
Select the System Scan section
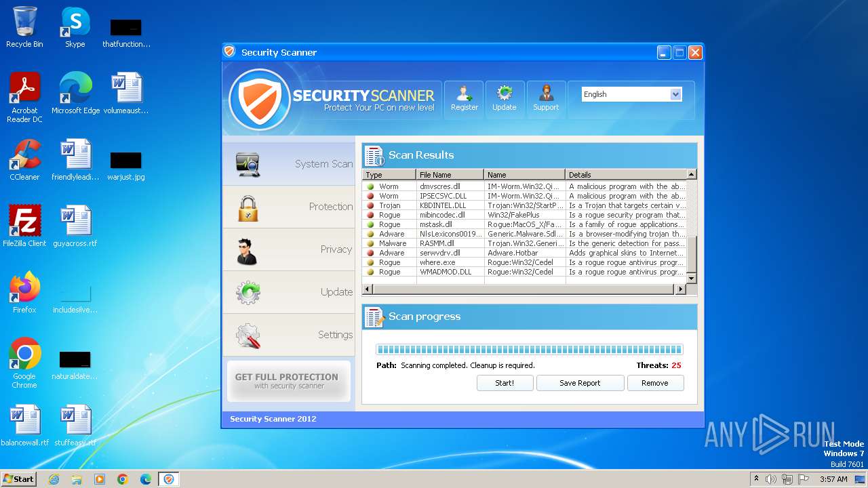click(289, 163)
